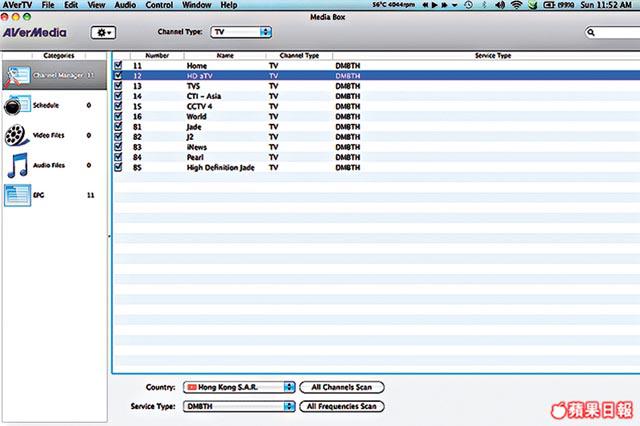Open the Audio menu

[x=125, y=5]
